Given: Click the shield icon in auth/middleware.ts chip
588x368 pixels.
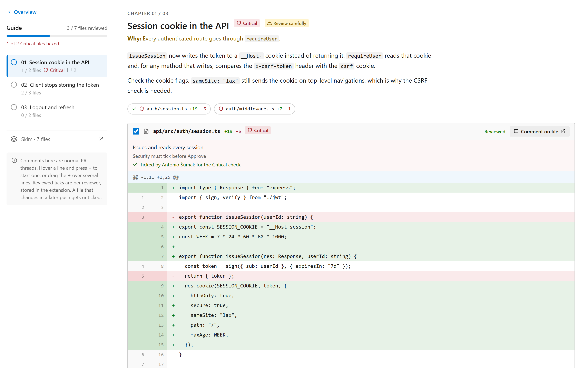Looking at the screenshot, I should [221, 109].
